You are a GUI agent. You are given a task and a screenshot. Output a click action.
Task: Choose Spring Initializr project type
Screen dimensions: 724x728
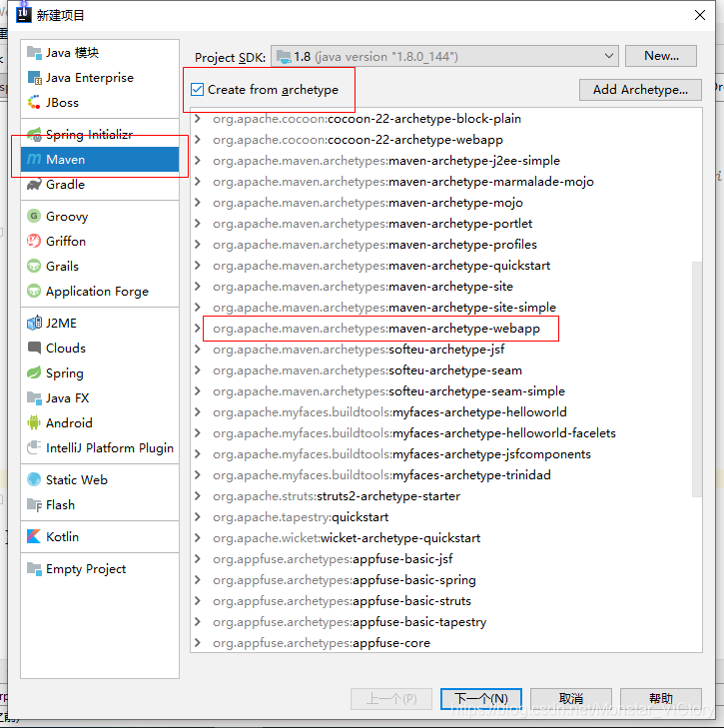[100, 135]
